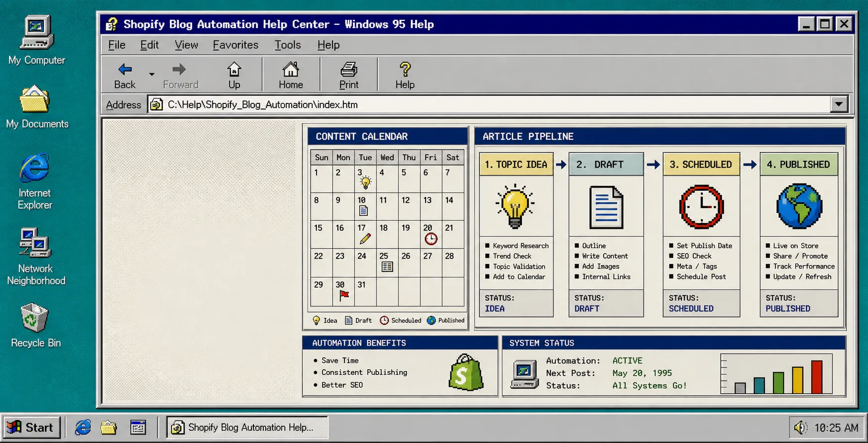Screen dimensions: 868x443
Task: Print the current help page
Action: click(x=349, y=75)
